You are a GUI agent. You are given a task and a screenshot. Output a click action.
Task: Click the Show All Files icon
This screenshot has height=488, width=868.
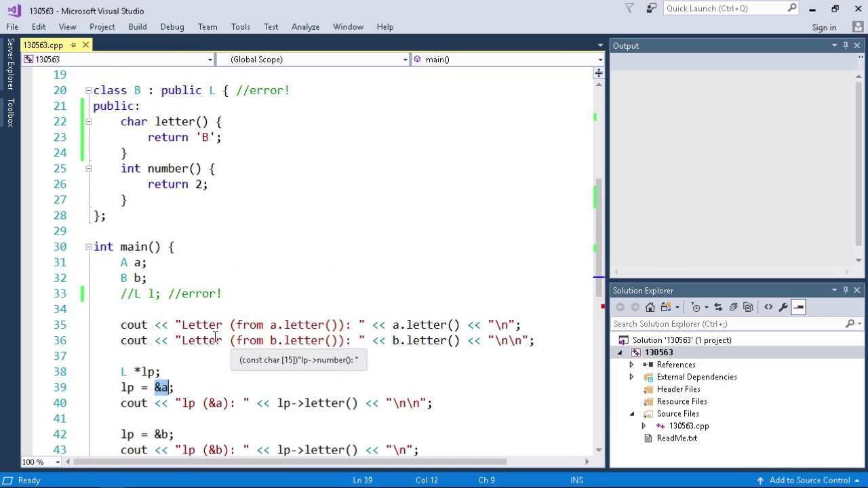point(748,307)
